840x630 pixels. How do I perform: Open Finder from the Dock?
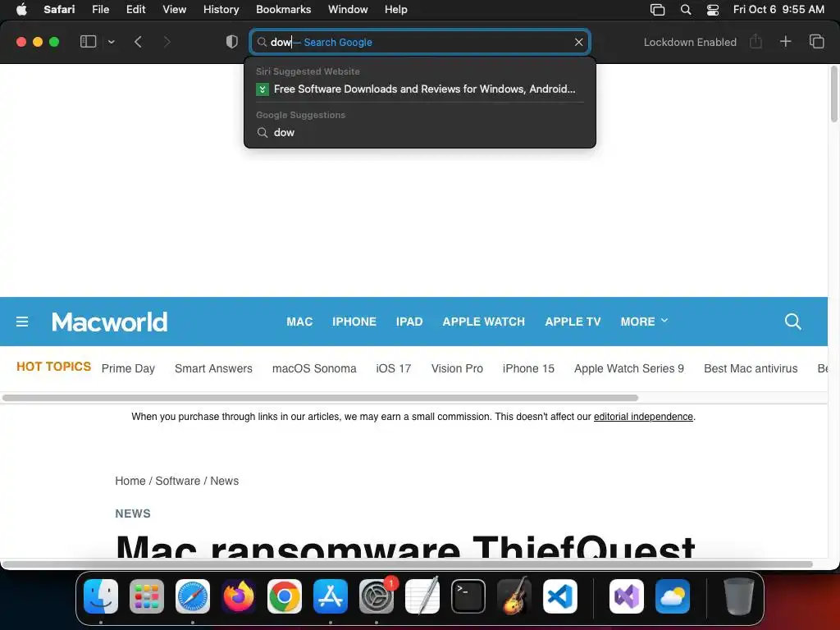[101, 596]
